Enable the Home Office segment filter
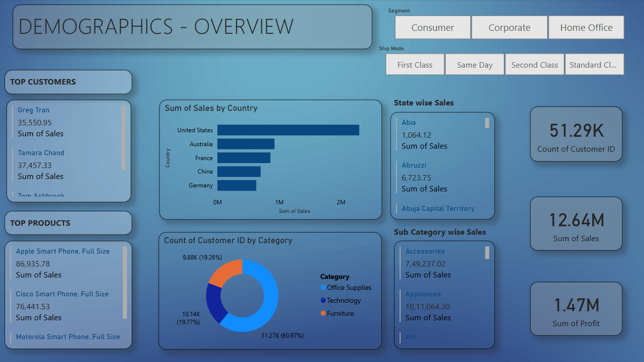 pyautogui.click(x=586, y=27)
